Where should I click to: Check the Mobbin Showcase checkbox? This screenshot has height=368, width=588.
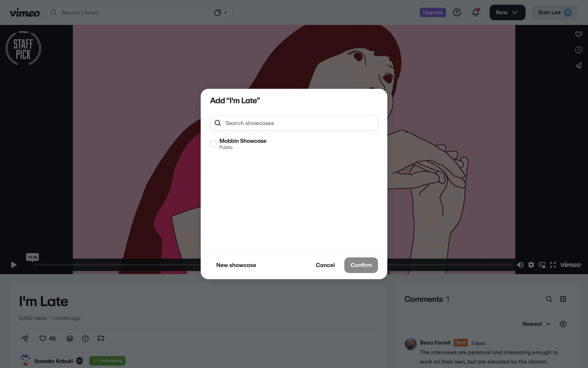(x=213, y=144)
